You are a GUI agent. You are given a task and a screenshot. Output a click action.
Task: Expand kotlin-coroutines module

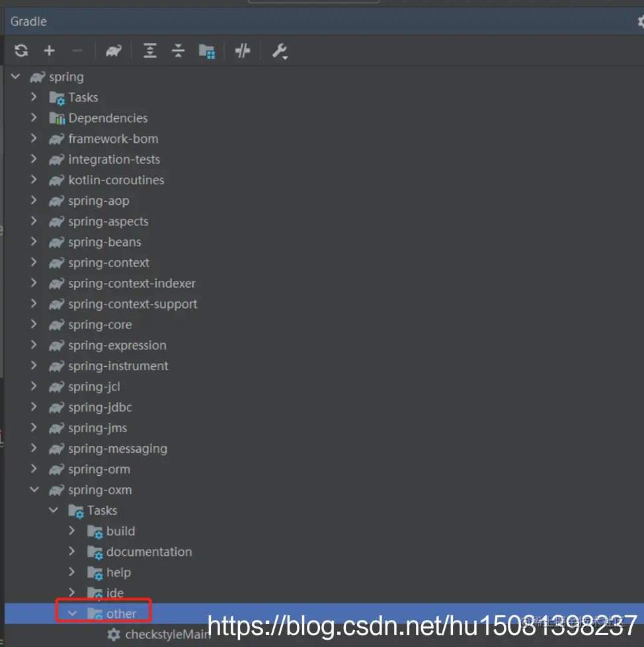(34, 180)
